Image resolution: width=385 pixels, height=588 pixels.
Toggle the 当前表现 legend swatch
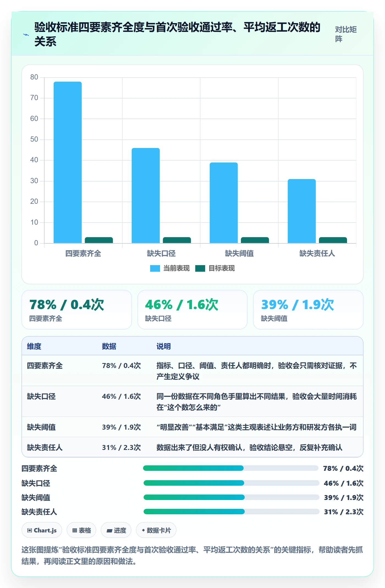pyautogui.click(x=155, y=268)
